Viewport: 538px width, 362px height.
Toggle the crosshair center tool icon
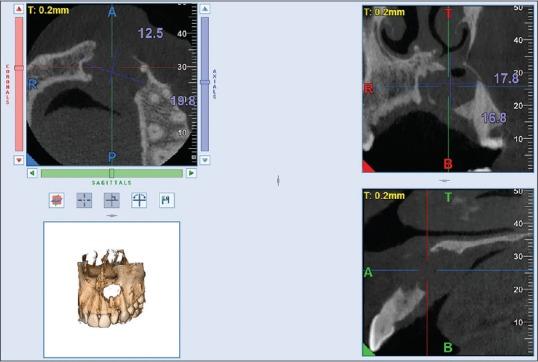(84, 200)
